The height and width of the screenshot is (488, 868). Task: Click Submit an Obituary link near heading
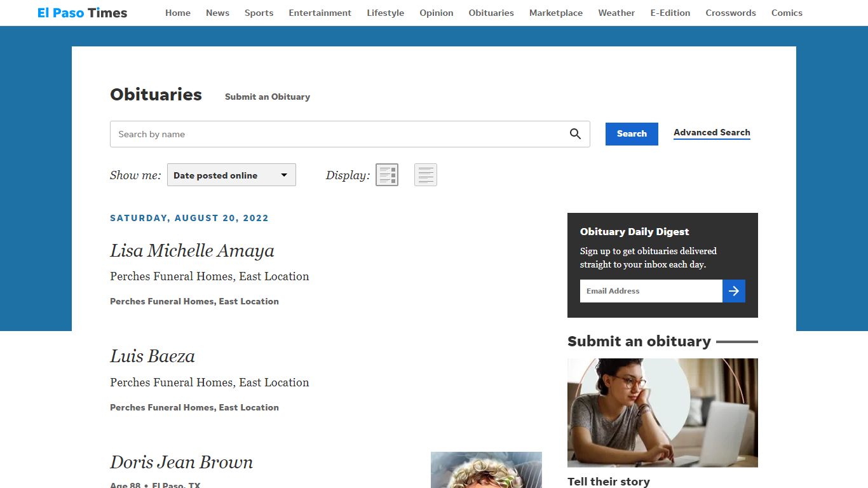pyautogui.click(x=268, y=97)
